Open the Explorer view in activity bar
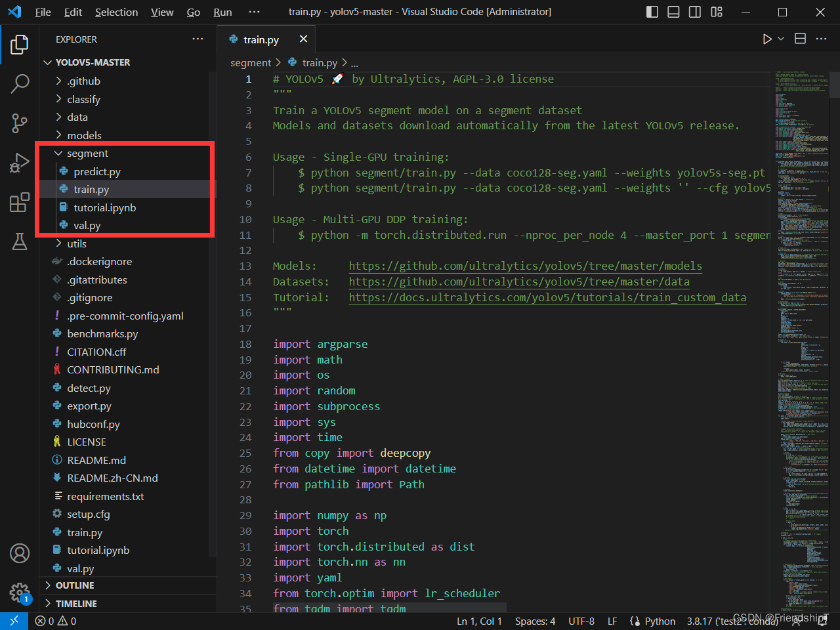This screenshot has width=840, height=630. point(20,45)
